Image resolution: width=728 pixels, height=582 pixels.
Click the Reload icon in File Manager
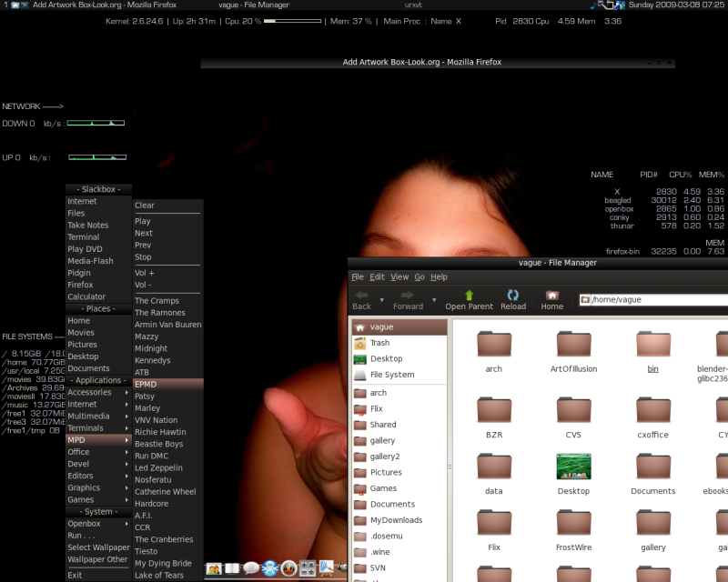click(513, 296)
